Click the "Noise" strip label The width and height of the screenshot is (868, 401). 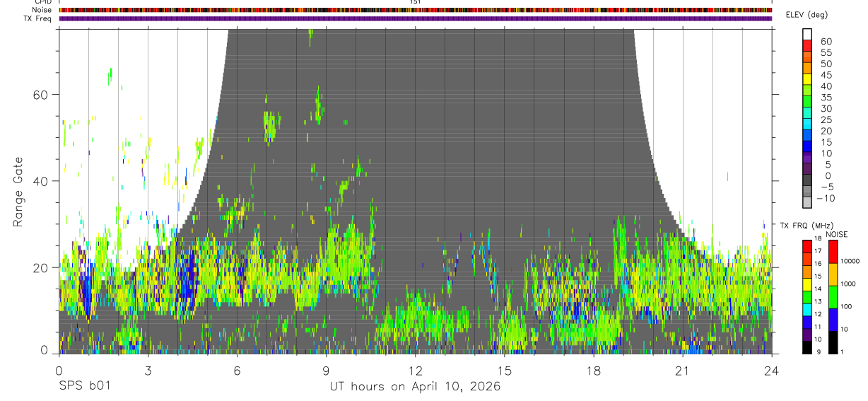(40, 10)
